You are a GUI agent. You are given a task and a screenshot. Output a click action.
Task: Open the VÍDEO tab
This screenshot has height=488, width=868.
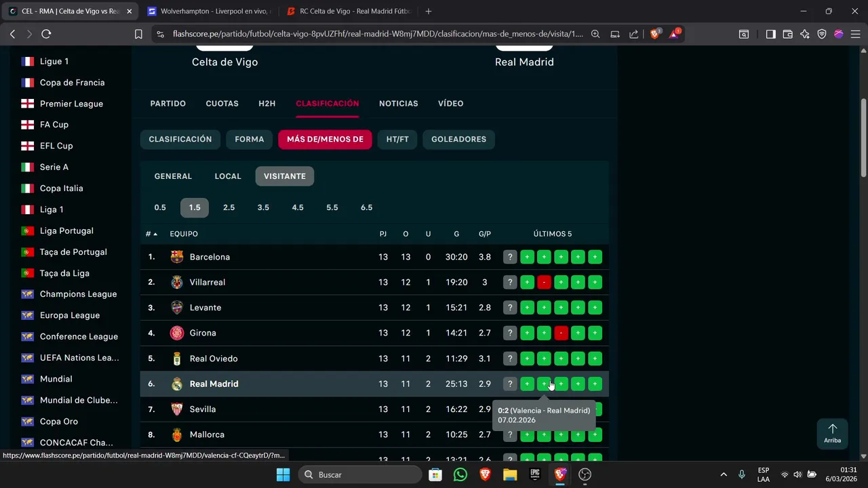451,104
